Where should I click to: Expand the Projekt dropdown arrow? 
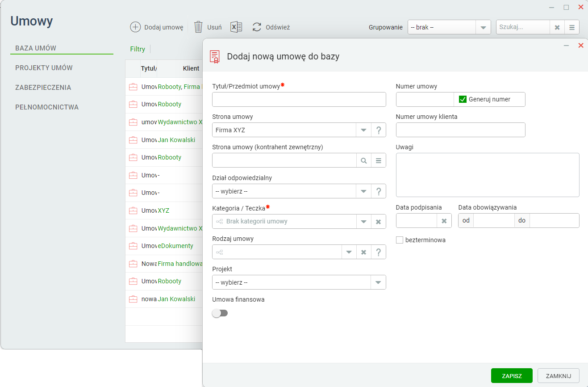pos(379,282)
